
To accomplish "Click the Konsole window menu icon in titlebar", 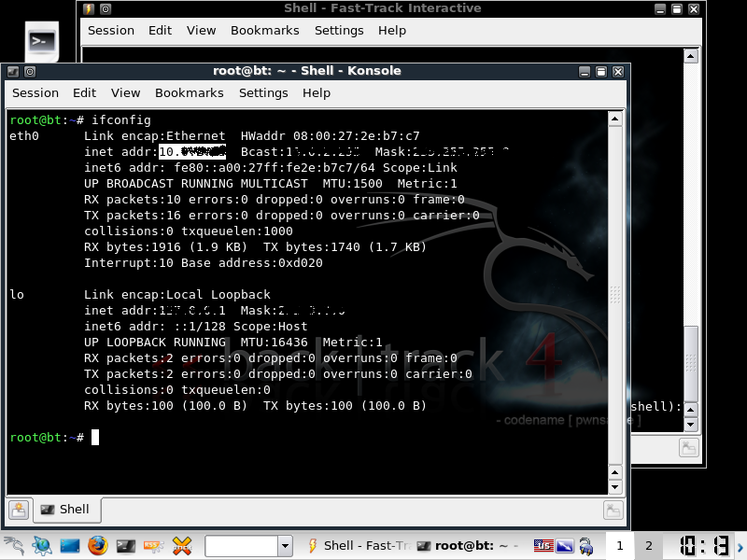I will 13,72.
